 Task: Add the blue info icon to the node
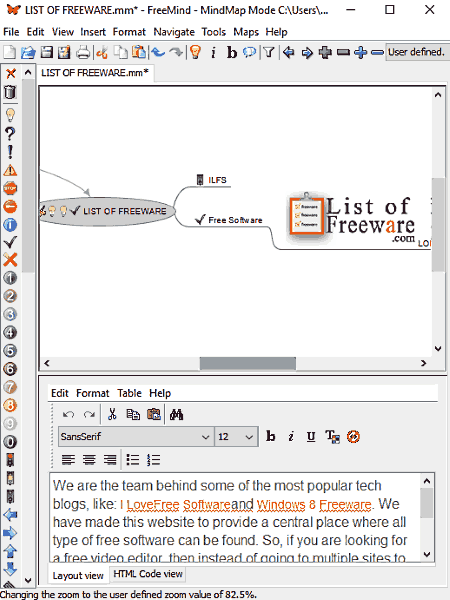10,225
